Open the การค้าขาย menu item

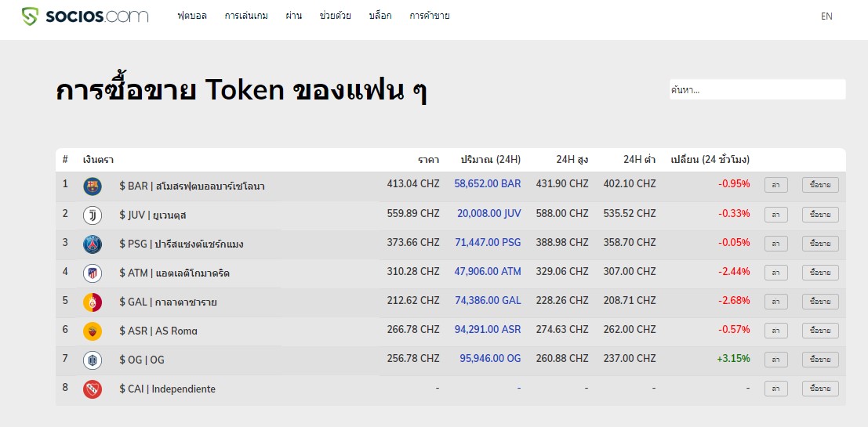(430, 16)
